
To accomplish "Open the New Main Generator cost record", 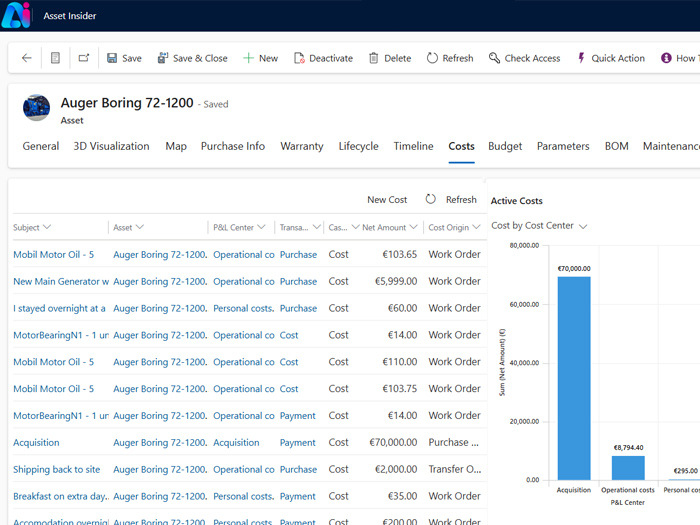I will point(60,282).
